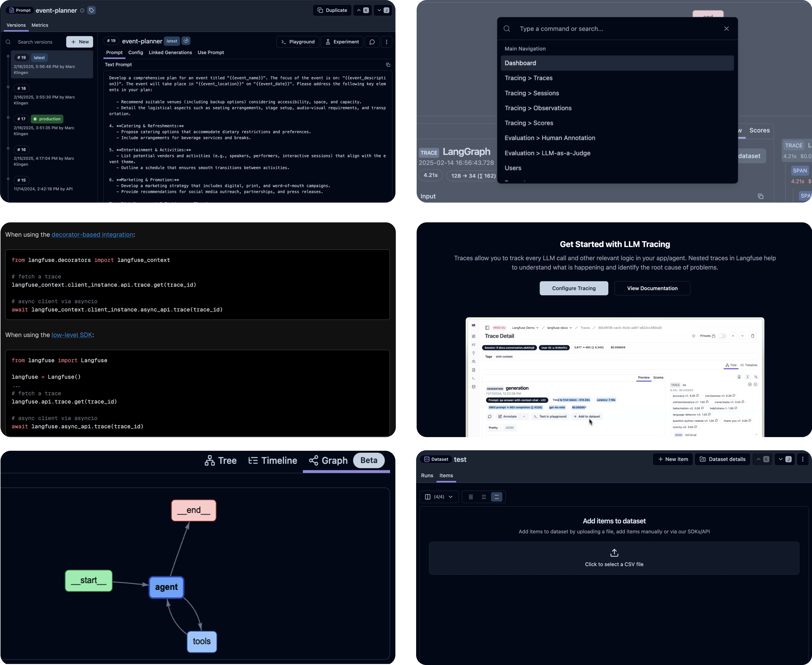The height and width of the screenshot is (665, 812).
Task: Open the comment bubble next to Experiment
Action: [372, 42]
